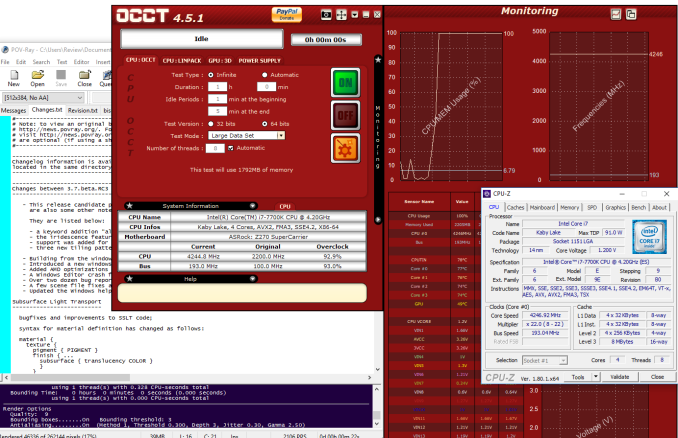Click the Number of threads input field

click(215, 148)
